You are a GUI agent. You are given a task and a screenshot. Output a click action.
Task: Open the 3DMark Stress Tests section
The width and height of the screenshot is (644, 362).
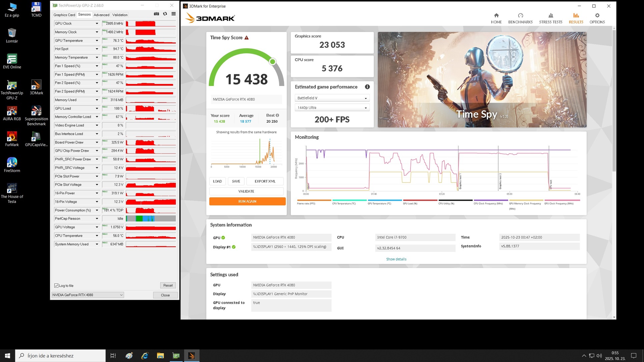(550, 18)
